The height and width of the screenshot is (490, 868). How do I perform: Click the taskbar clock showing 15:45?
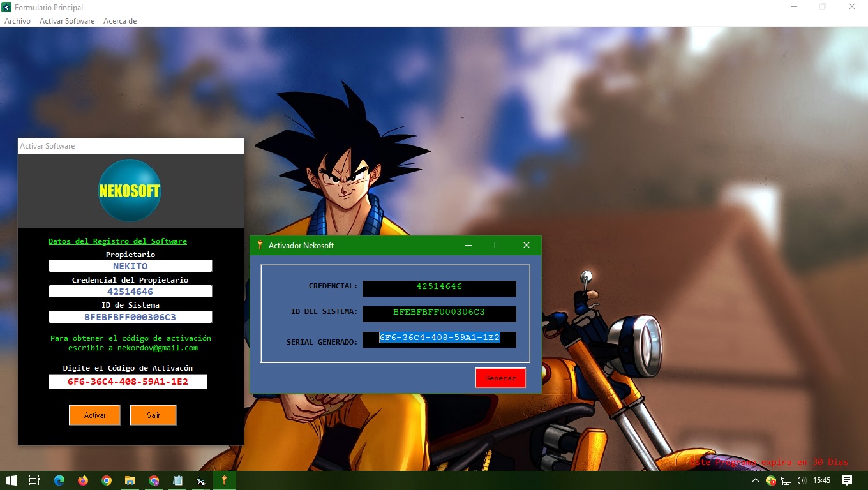point(822,480)
